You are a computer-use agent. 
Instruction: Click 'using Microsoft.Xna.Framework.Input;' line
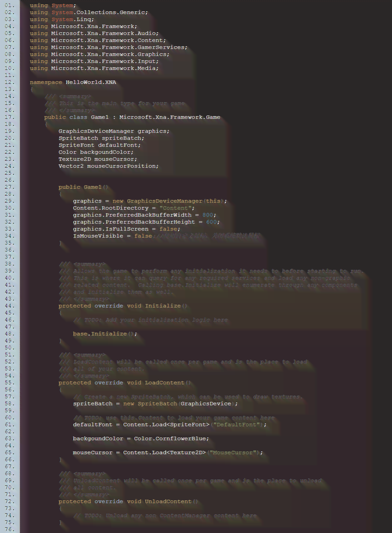tap(94, 61)
